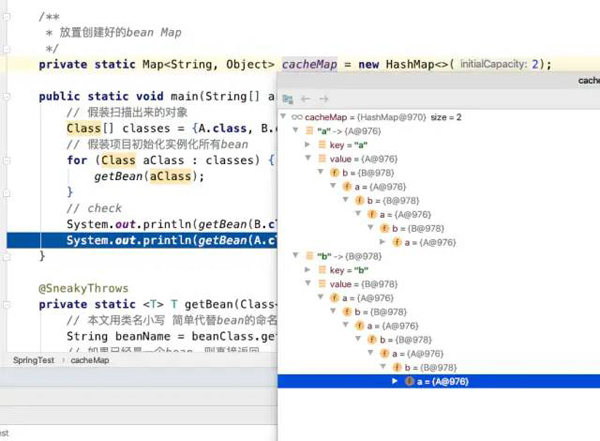Click the SpringTest breadcrumb
Image resolution: width=600 pixels, height=441 pixels.
[34, 359]
